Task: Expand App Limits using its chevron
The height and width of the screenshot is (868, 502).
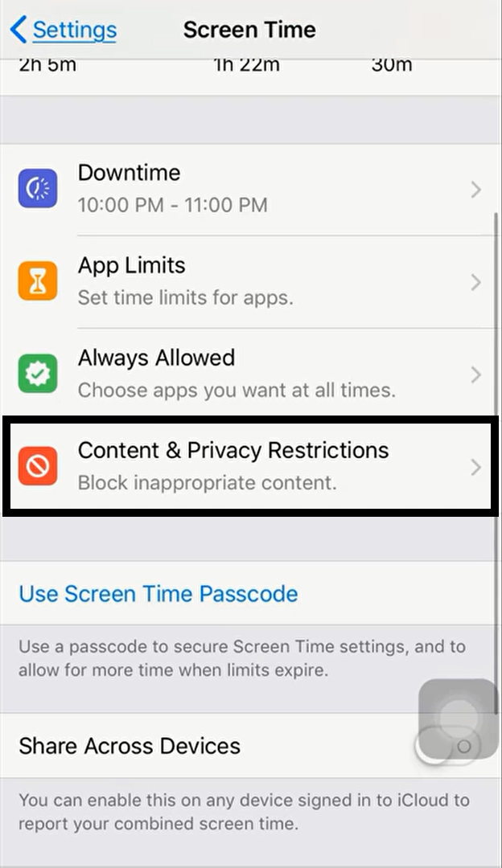Action: coord(476,282)
